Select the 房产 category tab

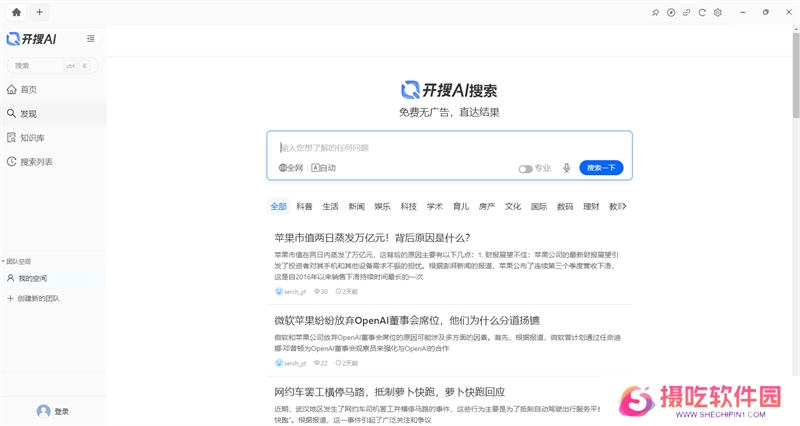tap(487, 206)
